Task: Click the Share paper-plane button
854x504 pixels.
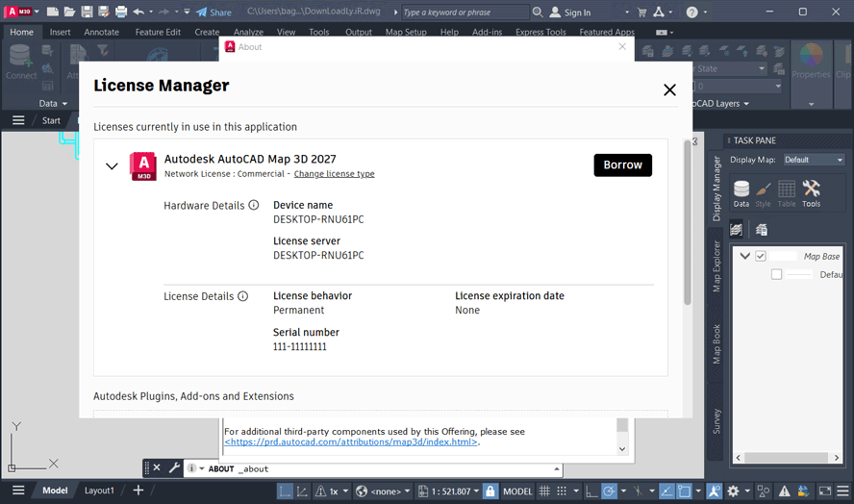Action: pyautogui.click(x=213, y=12)
